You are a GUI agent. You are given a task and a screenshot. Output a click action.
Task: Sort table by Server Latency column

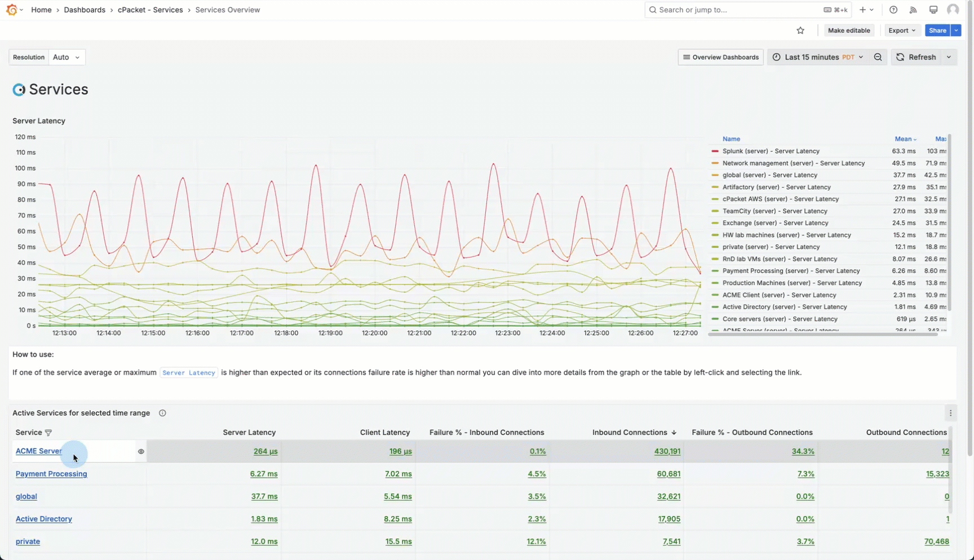click(x=249, y=433)
